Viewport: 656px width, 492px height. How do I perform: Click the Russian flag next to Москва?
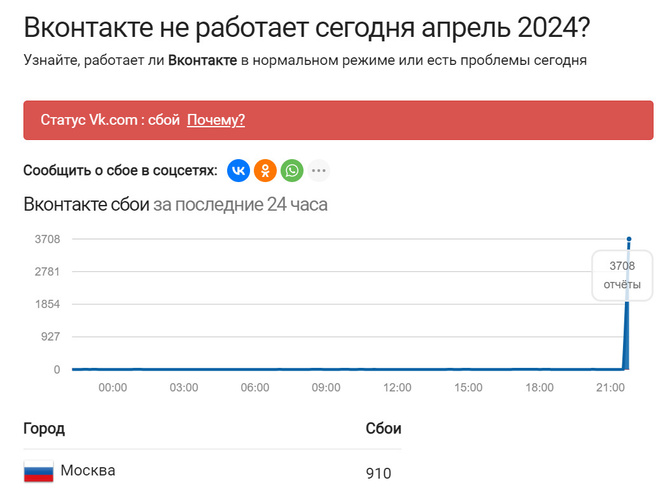tap(37, 472)
